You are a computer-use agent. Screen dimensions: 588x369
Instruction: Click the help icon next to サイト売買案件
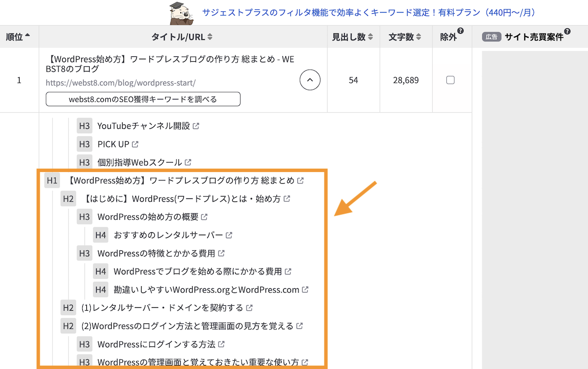567,31
